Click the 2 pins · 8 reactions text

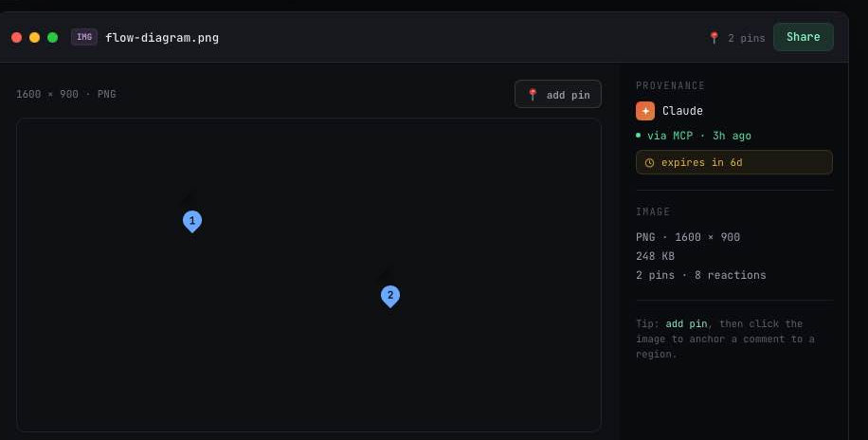tap(701, 275)
